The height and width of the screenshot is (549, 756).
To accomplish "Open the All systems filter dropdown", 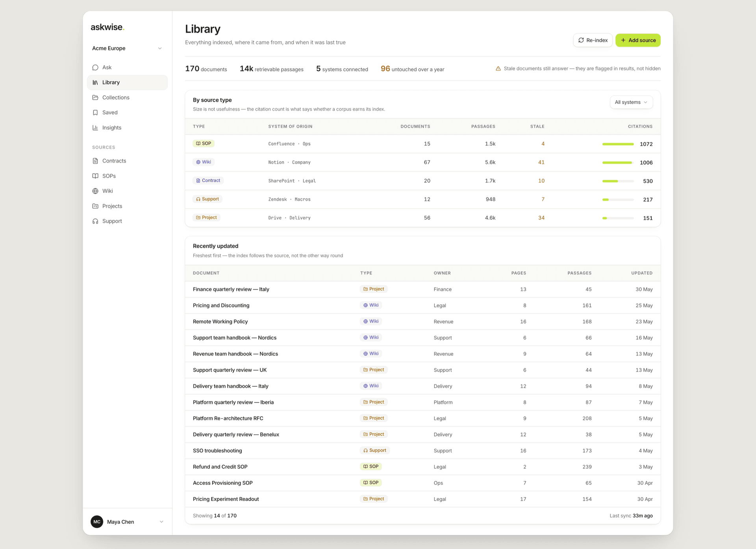I will [x=631, y=102].
